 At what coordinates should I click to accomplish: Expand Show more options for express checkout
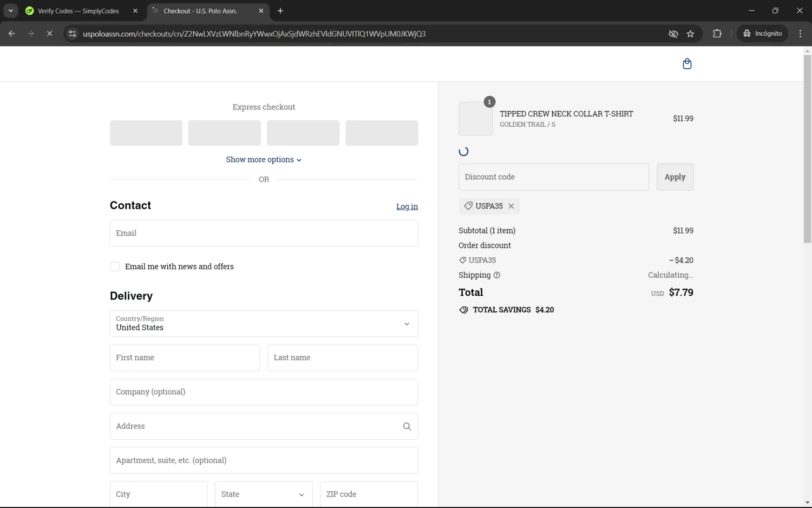pos(264,160)
